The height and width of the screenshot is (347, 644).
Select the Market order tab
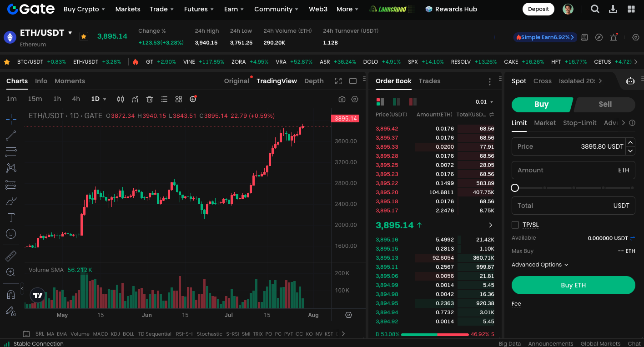coord(545,123)
